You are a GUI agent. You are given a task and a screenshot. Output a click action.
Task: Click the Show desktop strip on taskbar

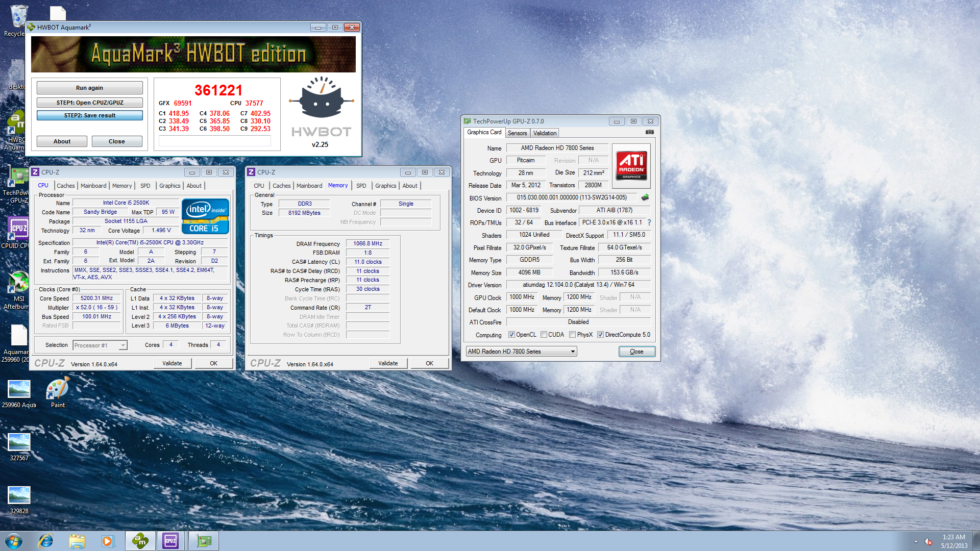[976, 541]
